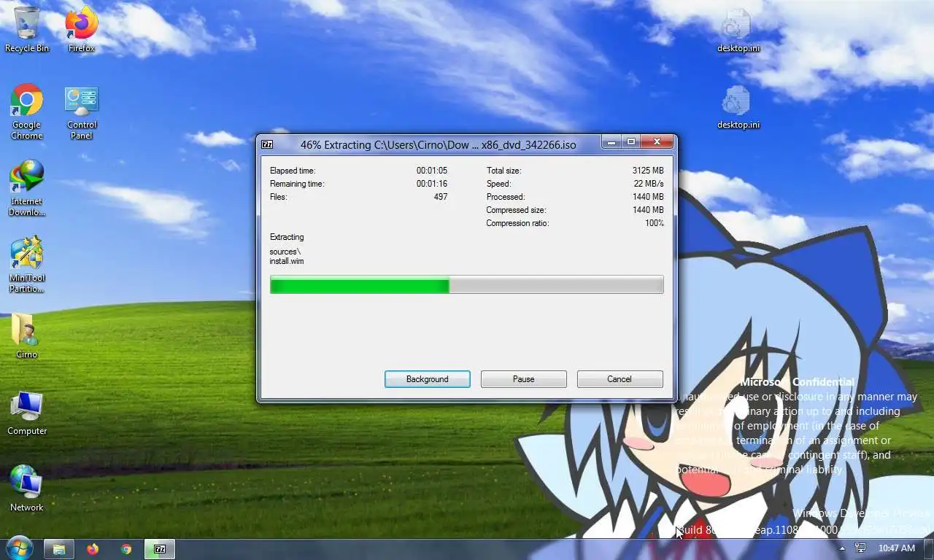The height and width of the screenshot is (560, 934).
Task: Send the extraction to Background
Action: [x=428, y=379]
